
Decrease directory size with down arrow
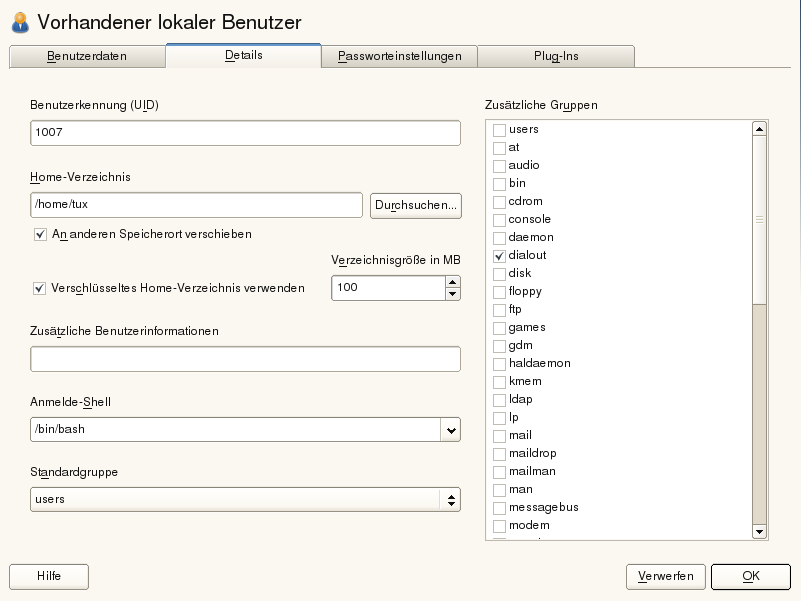452,294
